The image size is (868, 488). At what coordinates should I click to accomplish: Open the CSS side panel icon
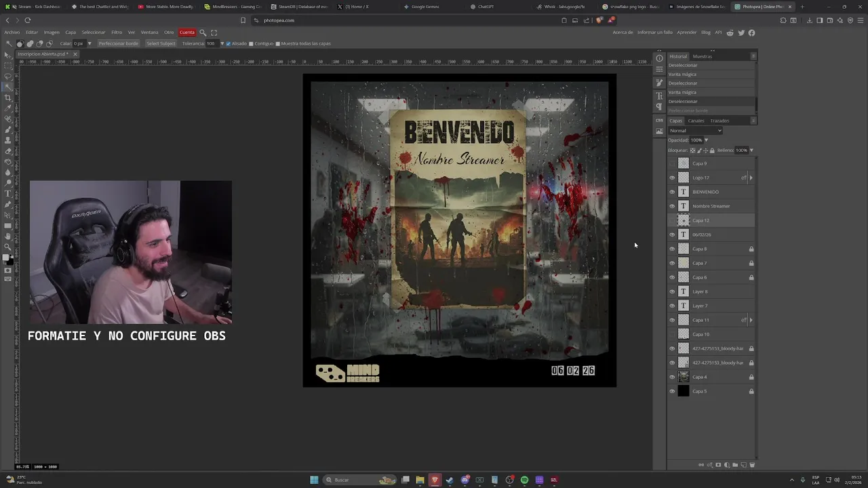[x=659, y=121]
